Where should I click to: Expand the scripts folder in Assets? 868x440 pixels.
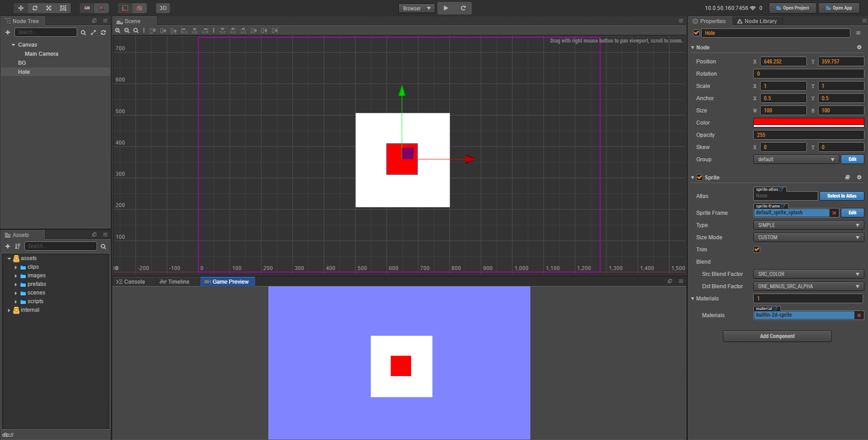coord(16,302)
